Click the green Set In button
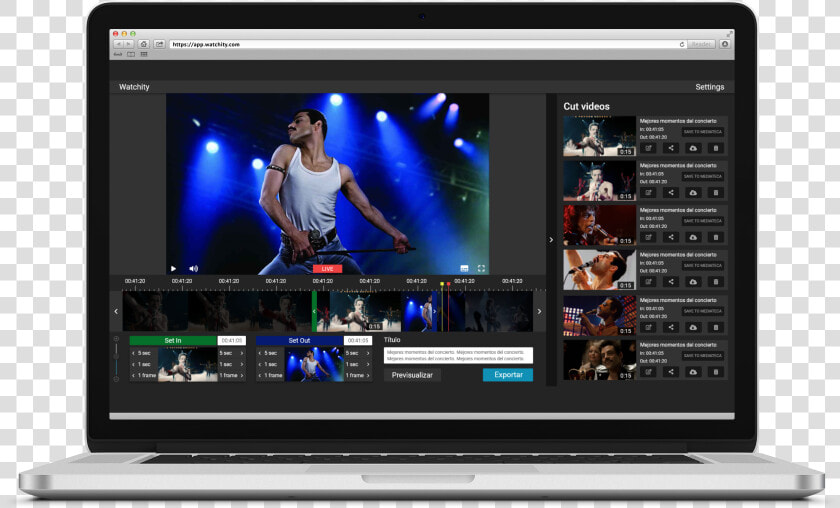 pyautogui.click(x=173, y=340)
